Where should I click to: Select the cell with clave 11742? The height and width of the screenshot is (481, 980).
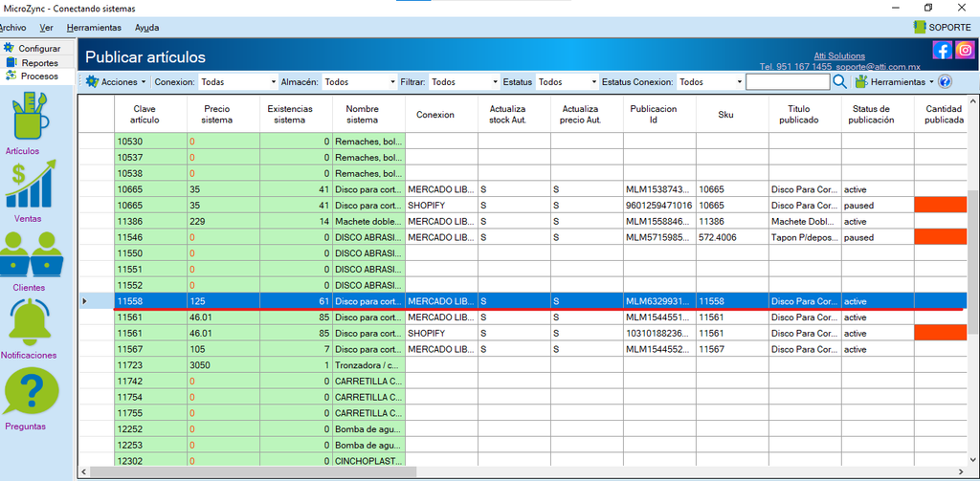pyautogui.click(x=150, y=381)
